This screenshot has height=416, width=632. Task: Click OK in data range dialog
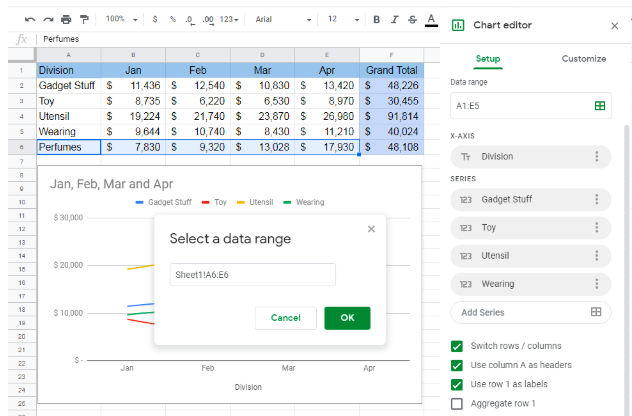pyautogui.click(x=347, y=318)
